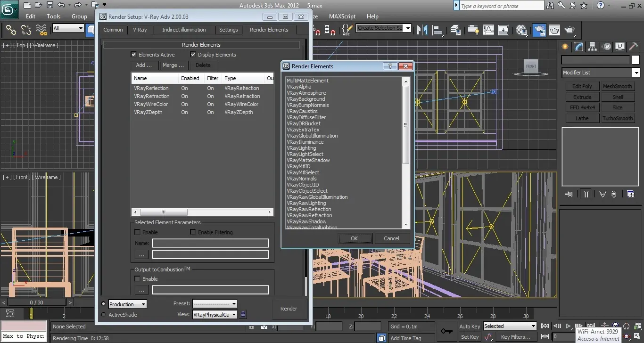Click the Save File floppy icon

(50, 5)
